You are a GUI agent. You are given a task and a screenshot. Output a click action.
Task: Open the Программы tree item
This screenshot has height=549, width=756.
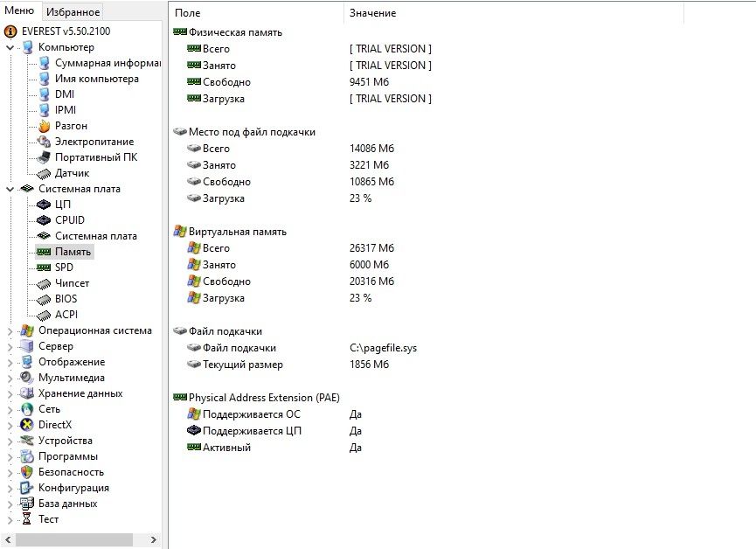tap(68, 456)
